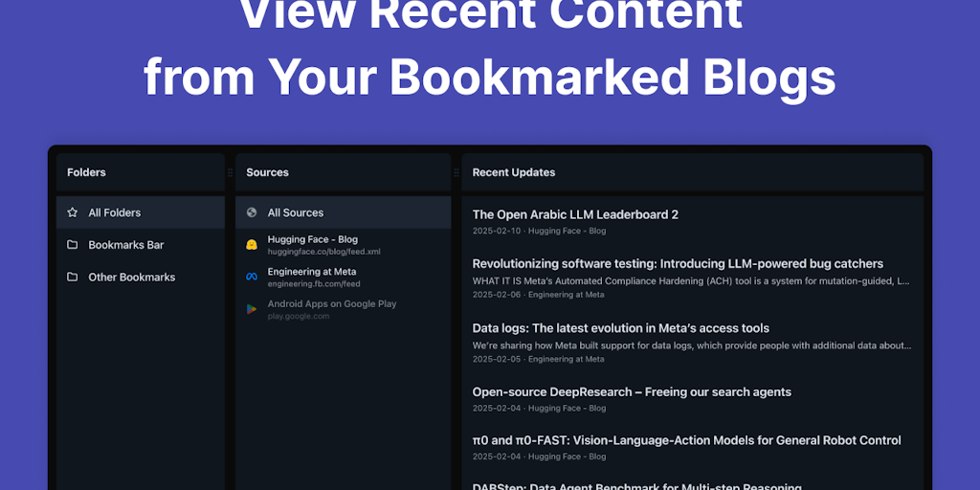Click the 2025-02-05 Engineering at Meta date line
Screen dimensions: 980x490
click(x=538, y=359)
